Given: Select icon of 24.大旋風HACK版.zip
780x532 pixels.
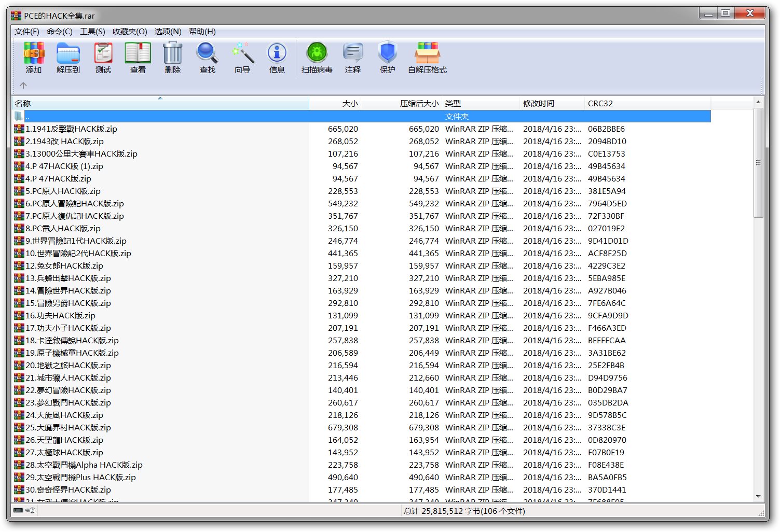Looking at the screenshot, I should coord(19,415).
